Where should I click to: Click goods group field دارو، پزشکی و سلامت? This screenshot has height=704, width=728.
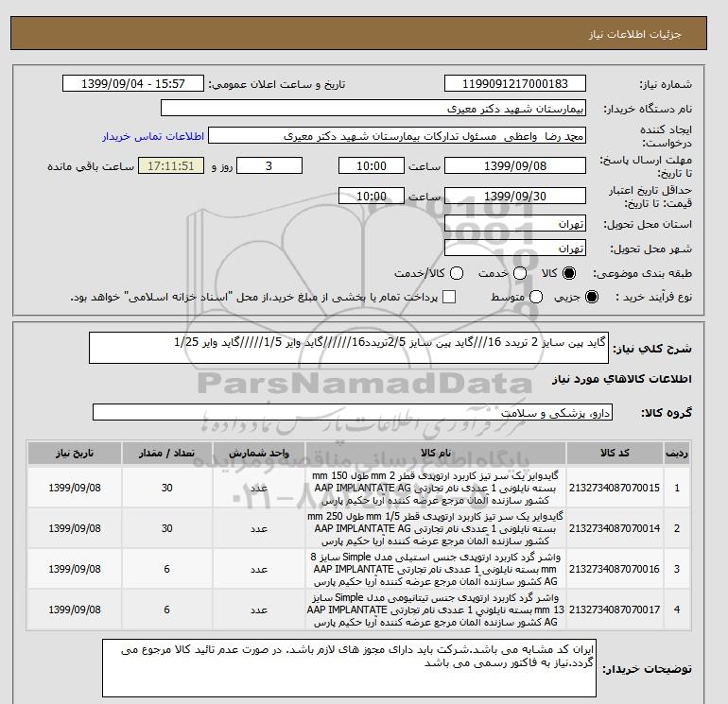[x=353, y=412]
